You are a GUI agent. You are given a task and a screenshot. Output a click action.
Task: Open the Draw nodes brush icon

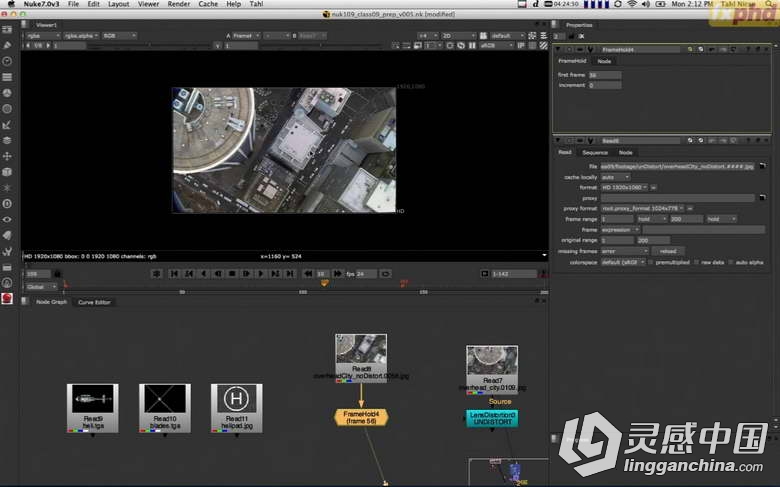click(7, 45)
